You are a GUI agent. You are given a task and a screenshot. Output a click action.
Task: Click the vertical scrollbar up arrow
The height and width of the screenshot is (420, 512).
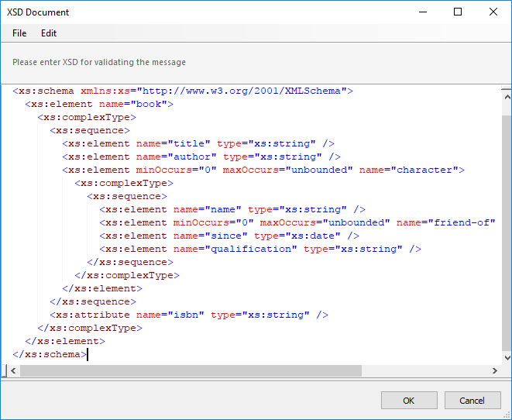[507, 97]
